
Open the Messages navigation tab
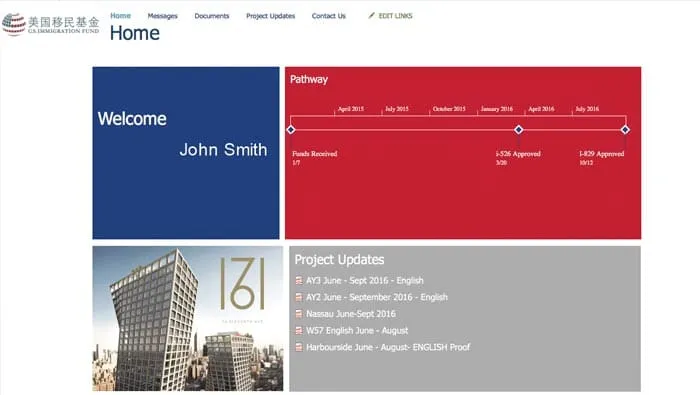pyautogui.click(x=162, y=16)
